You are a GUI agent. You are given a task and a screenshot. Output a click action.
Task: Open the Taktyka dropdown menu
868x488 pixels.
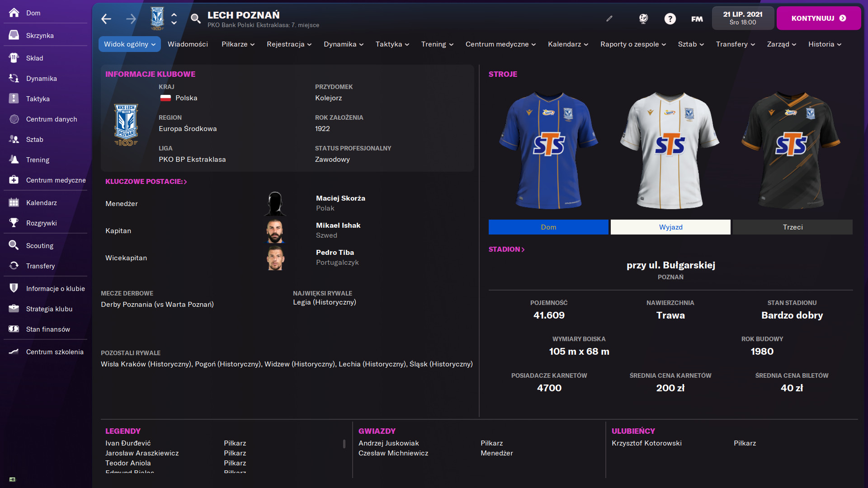click(x=392, y=44)
